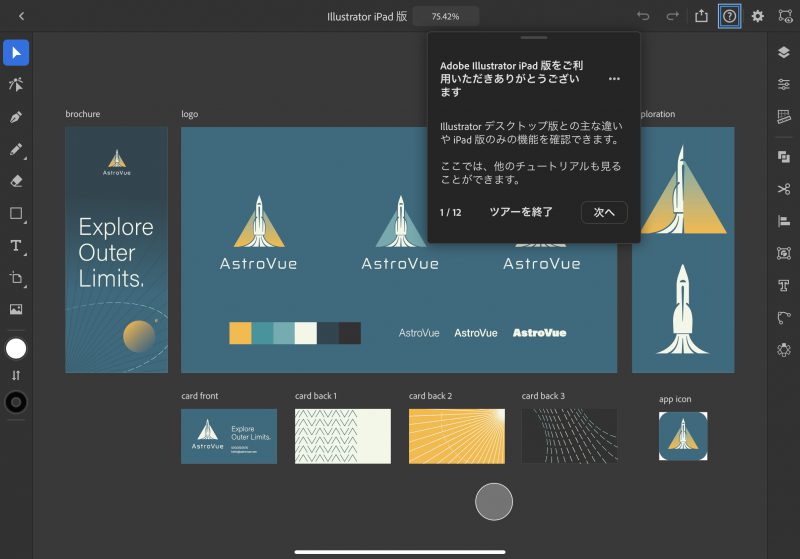Click the tour popup top grab handle

[534, 37]
